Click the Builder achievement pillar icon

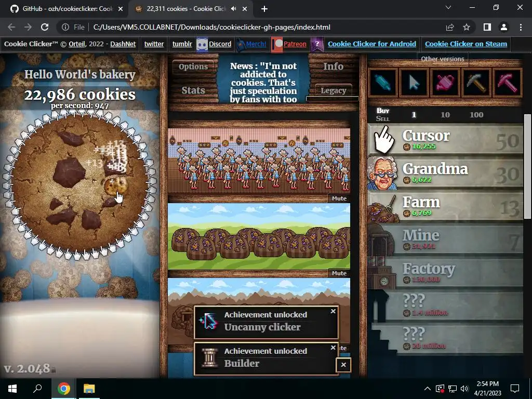(209, 358)
